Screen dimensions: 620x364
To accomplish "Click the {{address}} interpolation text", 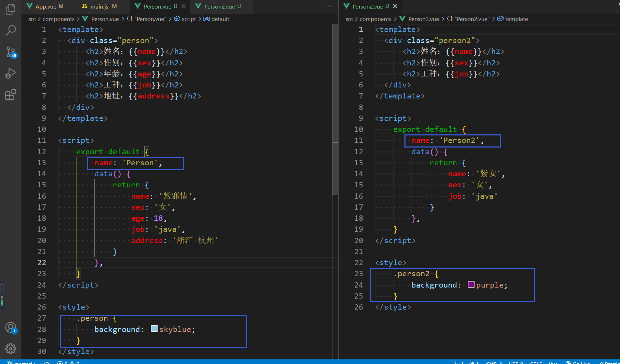I will tap(153, 96).
